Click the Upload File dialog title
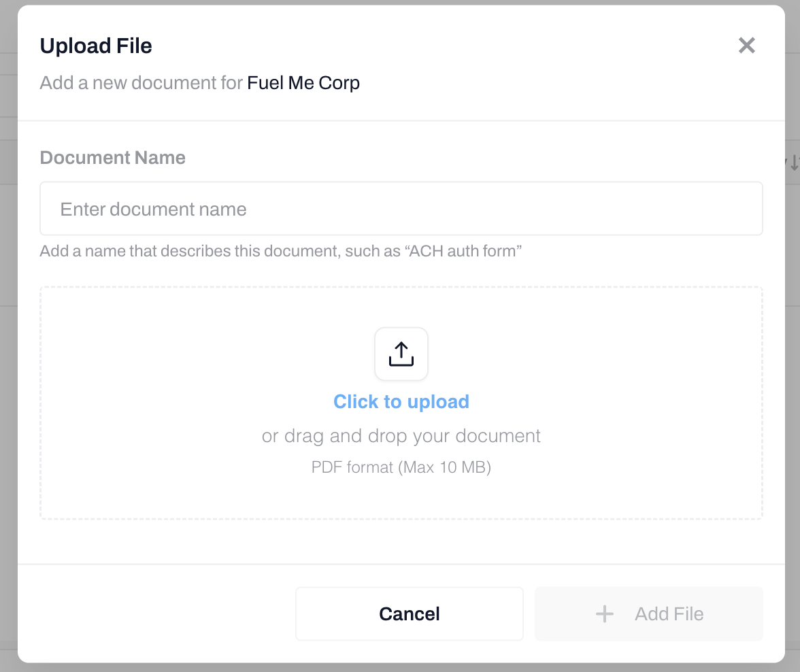 pyautogui.click(x=96, y=46)
